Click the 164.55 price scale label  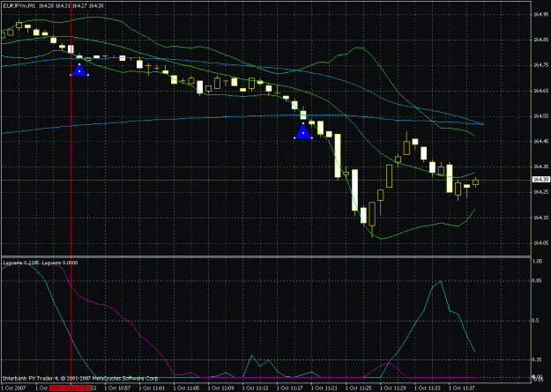540,116
